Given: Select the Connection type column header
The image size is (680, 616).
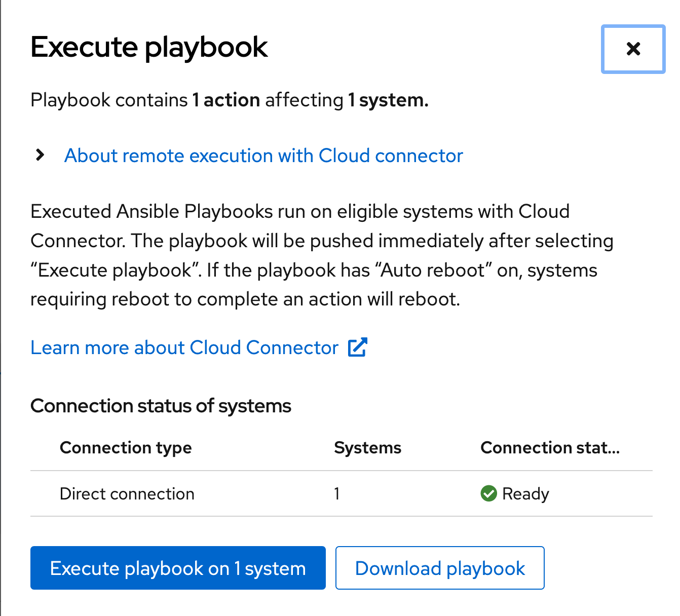Looking at the screenshot, I should [x=126, y=448].
